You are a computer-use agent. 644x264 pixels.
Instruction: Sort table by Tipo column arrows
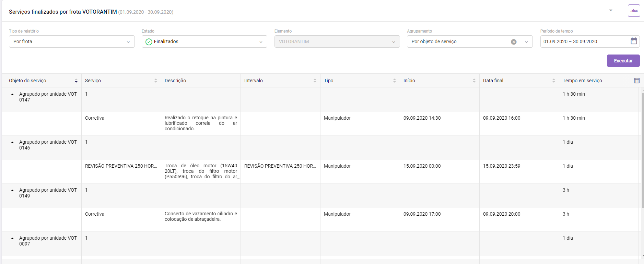point(395,81)
